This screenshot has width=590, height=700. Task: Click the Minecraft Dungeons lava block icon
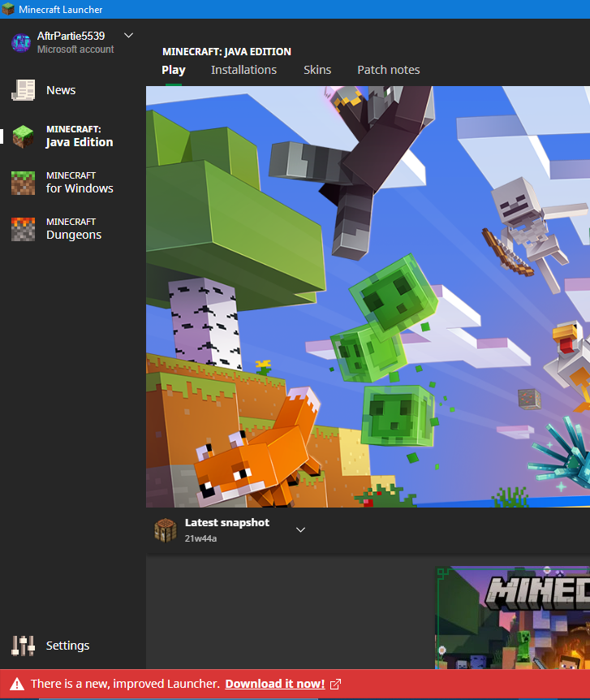pyautogui.click(x=24, y=229)
